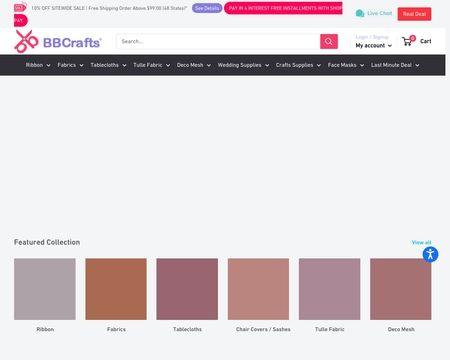The image size is (450, 360).
Task: Open the Deco Mesh collection thumbnail
Action: (x=401, y=289)
